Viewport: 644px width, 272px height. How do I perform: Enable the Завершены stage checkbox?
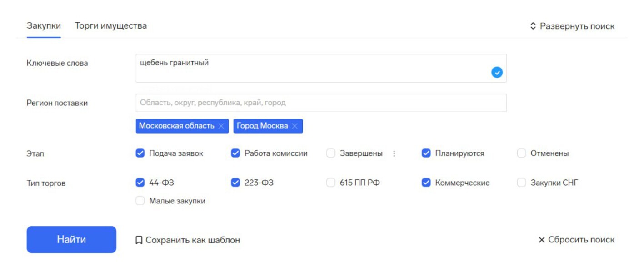[x=331, y=153]
